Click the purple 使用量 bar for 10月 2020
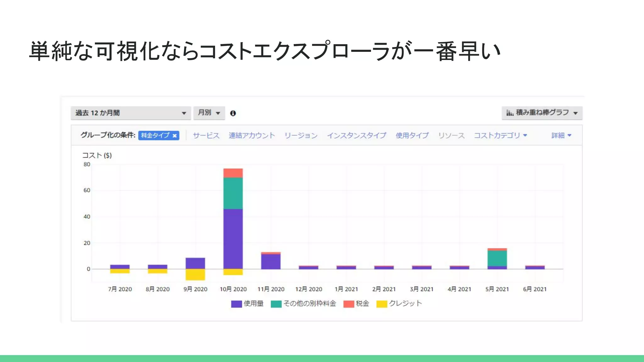This screenshot has height=362, width=644. pyautogui.click(x=233, y=239)
